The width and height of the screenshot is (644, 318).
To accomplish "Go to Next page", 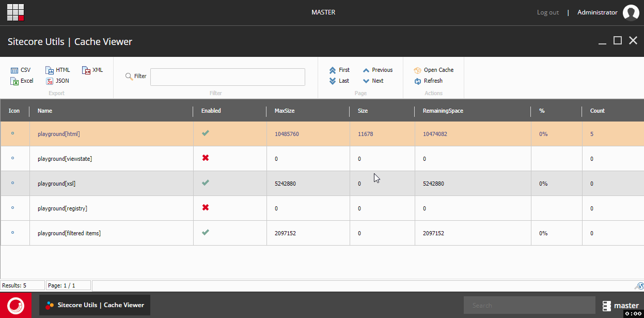I will click(373, 81).
